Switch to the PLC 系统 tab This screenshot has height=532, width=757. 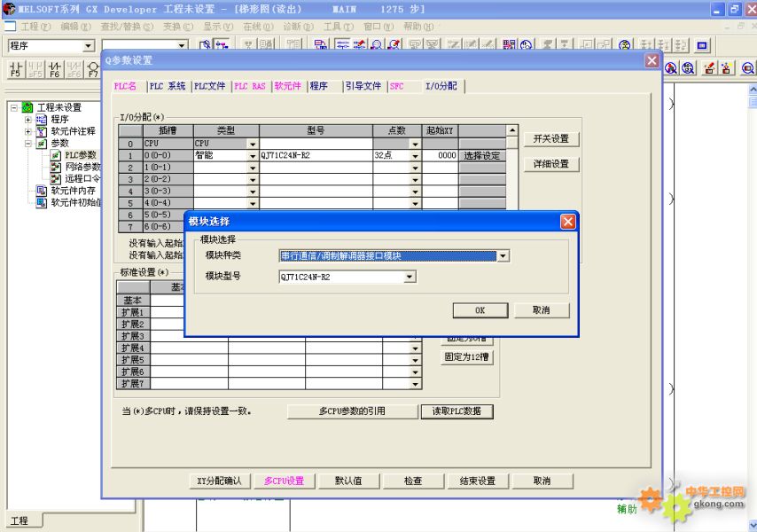coord(167,86)
